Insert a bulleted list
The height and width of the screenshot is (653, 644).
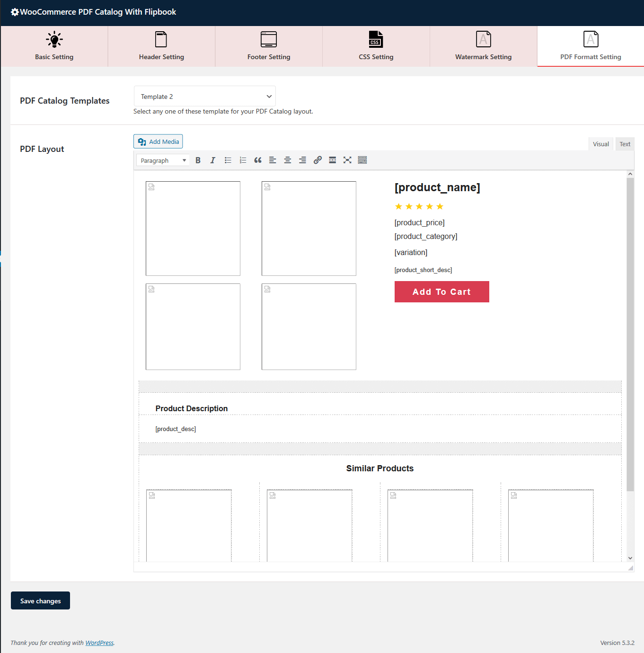[x=228, y=160]
